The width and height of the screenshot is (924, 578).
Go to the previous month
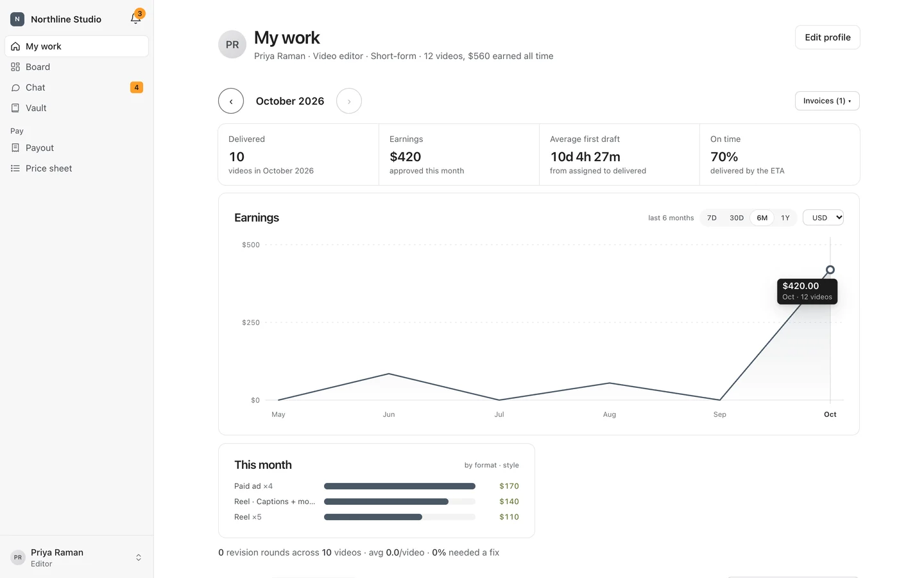pyautogui.click(x=231, y=101)
